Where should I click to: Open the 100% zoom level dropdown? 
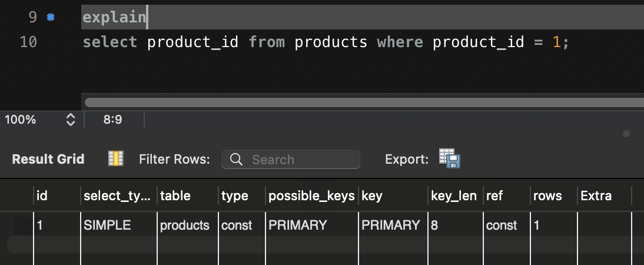40,120
